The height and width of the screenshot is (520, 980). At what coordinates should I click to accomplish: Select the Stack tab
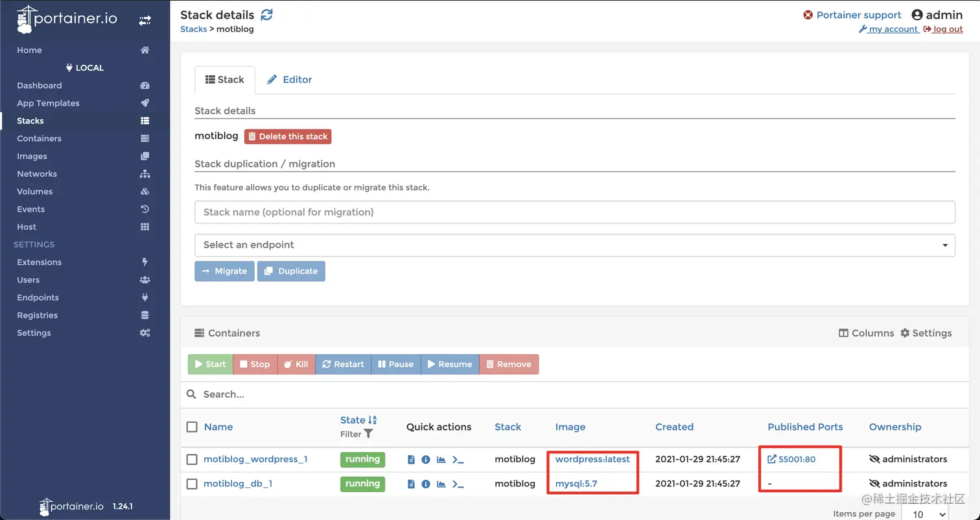pos(224,80)
